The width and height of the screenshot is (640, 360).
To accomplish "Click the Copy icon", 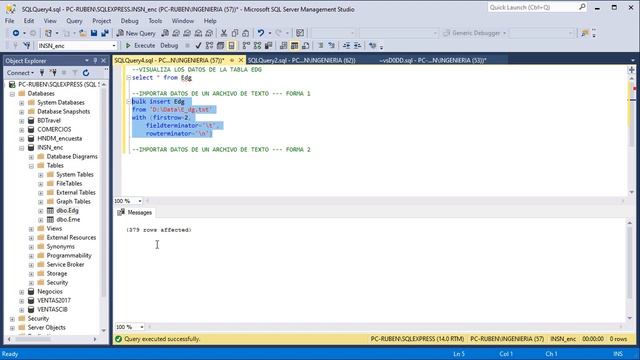I will click(235, 33).
